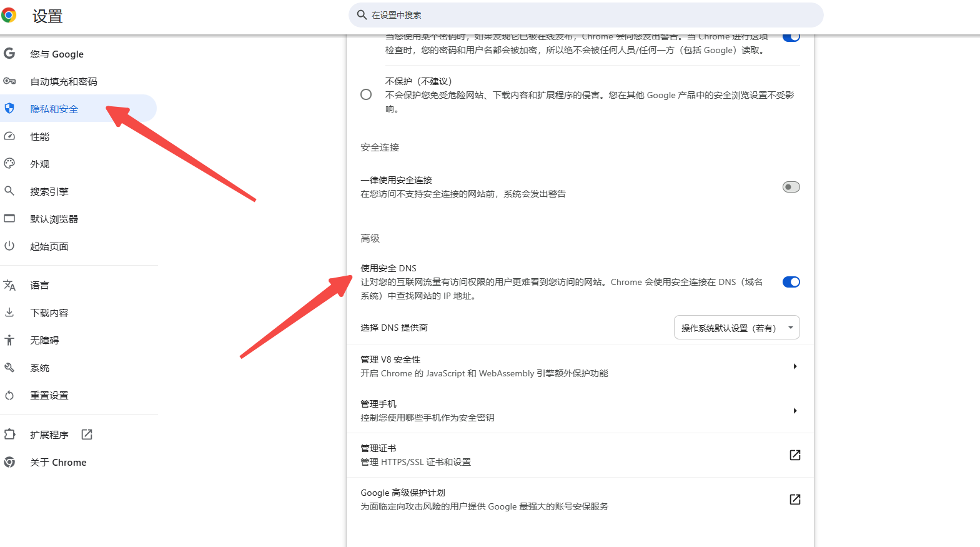Click the Chrome icon for 关于 Chrome
This screenshot has width=980, height=547.
pyautogui.click(x=9, y=462)
